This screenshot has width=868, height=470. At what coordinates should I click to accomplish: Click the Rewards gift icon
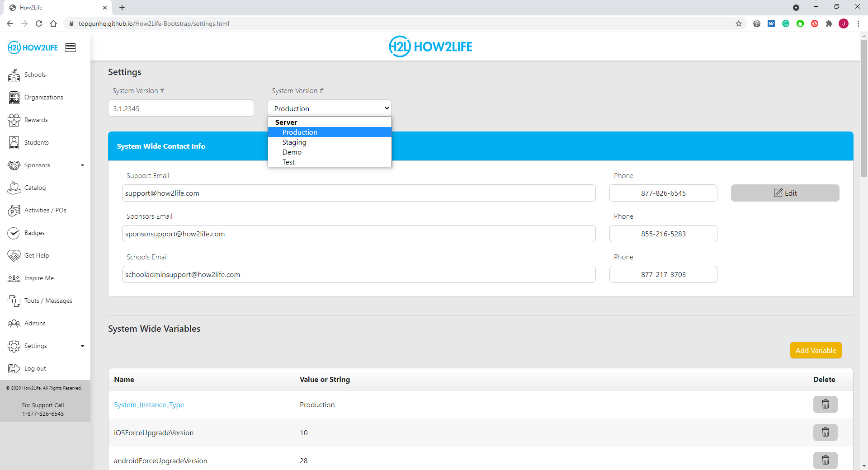click(14, 120)
